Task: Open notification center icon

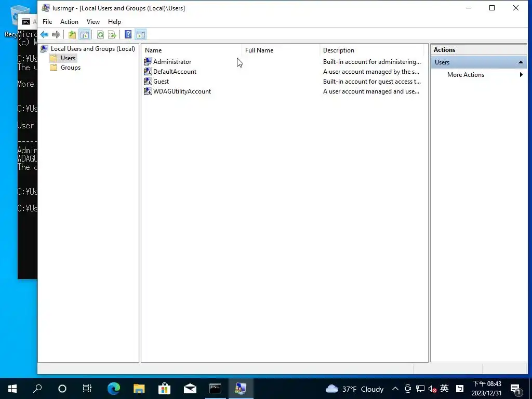Action: [516, 389]
